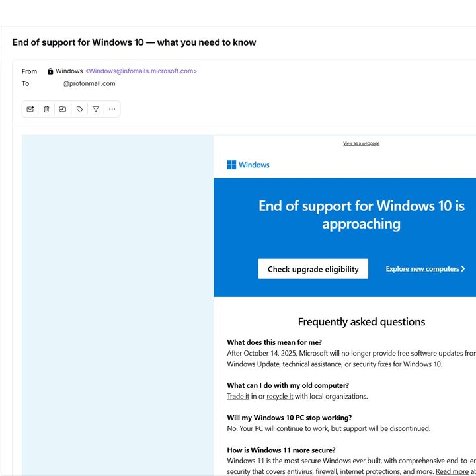Open the move-to-folder icon

(63, 109)
